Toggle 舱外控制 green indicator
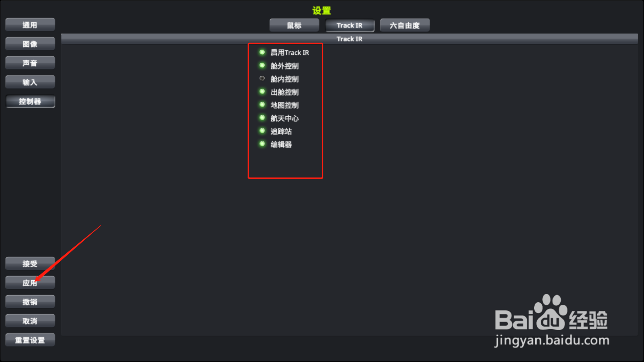The height and width of the screenshot is (362, 644). (262, 65)
